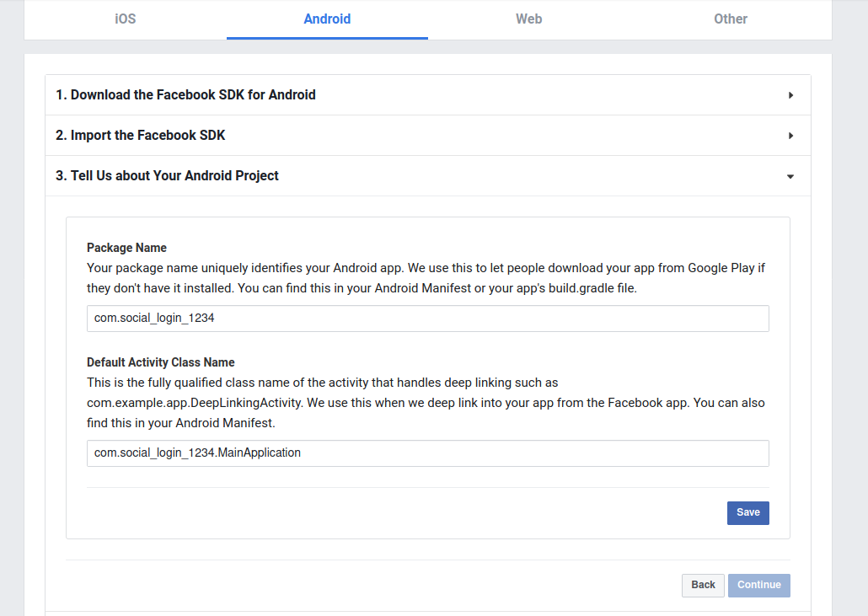Switch to the iOS tab
868x616 pixels.
click(x=125, y=19)
